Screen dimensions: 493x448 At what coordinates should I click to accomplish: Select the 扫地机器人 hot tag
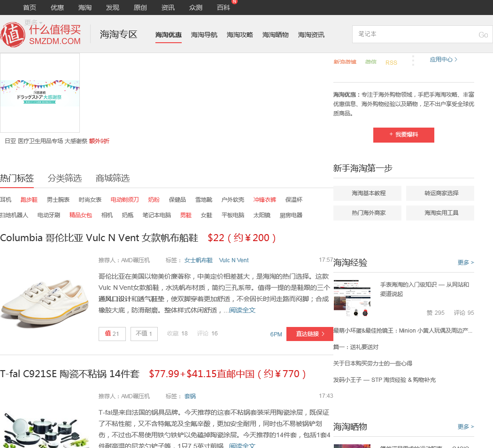tap(14, 215)
